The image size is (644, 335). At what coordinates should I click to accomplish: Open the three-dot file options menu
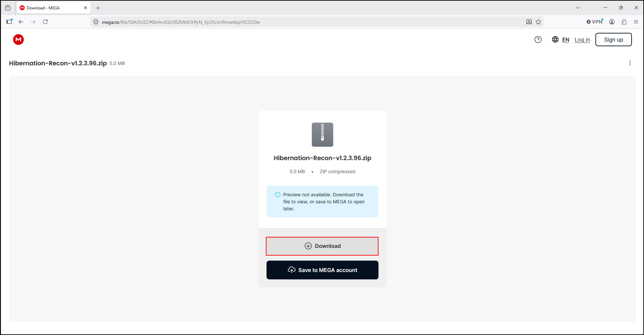[630, 63]
